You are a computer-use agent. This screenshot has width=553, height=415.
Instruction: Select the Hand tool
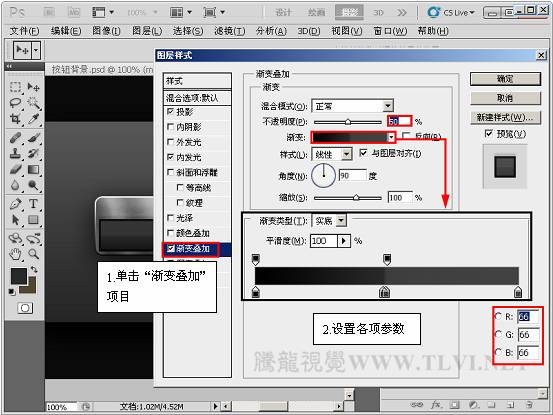pos(16,254)
